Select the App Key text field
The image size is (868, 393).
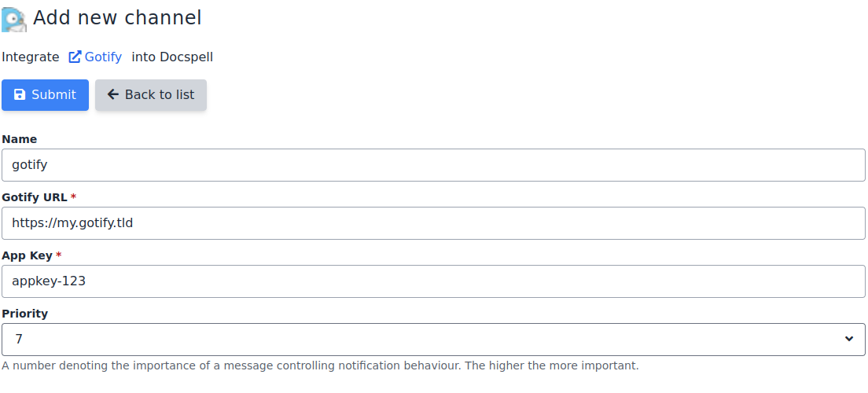(432, 281)
